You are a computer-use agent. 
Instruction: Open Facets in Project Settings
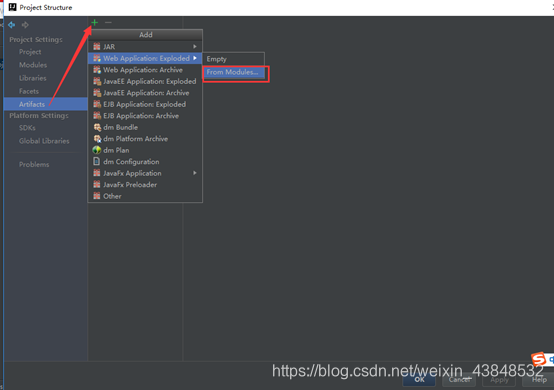pyautogui.click(x=29, y=91)
